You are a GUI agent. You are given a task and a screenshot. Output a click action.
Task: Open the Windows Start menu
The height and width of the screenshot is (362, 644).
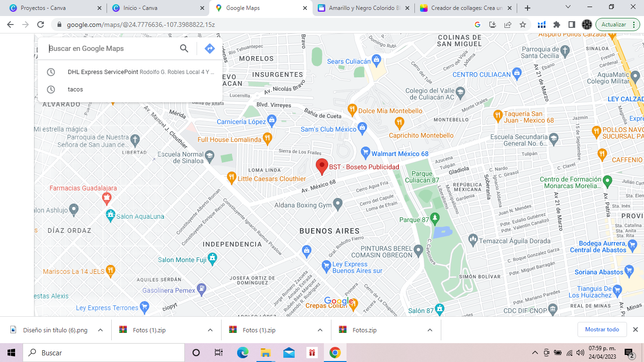[11, 353]
